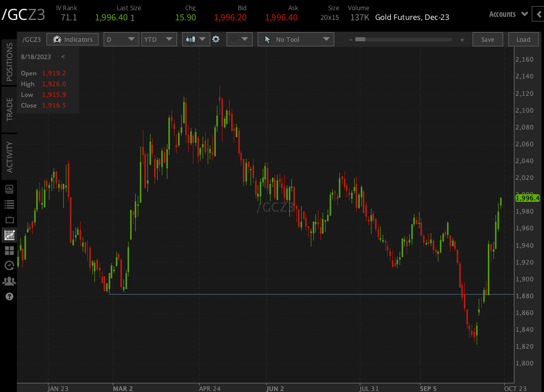Screen dimensions: 544x392
Task: Click the 20x15 size value
Action: 330,17
